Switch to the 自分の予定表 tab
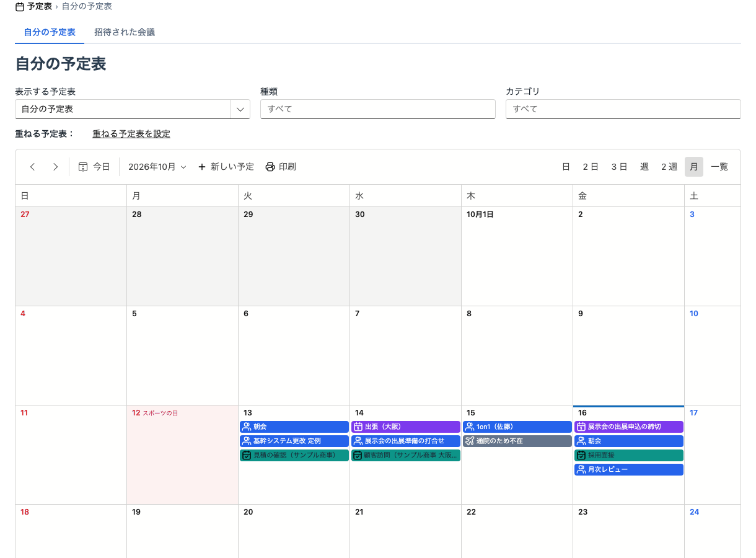The image size is (756, 558). point(50,32)
